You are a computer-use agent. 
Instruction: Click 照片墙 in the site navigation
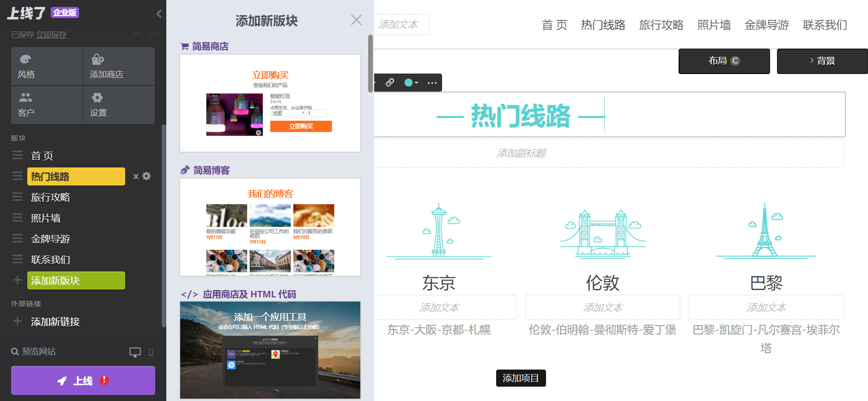pos(714,25)
